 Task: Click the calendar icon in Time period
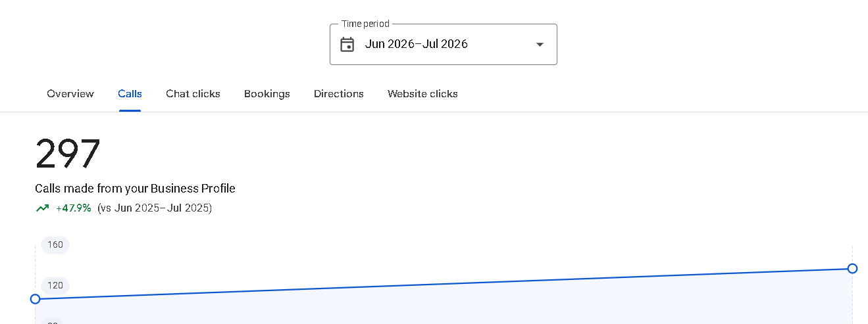(x=347, y=44)
